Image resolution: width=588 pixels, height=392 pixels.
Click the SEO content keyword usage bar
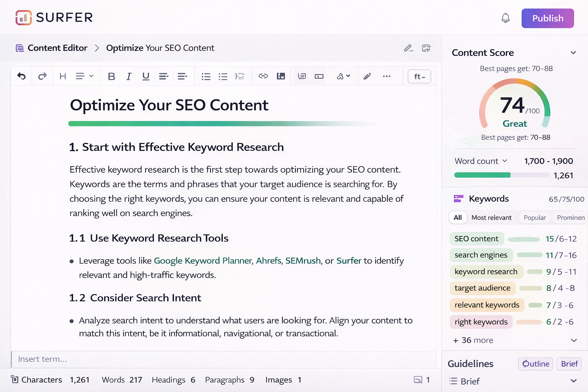(x=524, y=238)
